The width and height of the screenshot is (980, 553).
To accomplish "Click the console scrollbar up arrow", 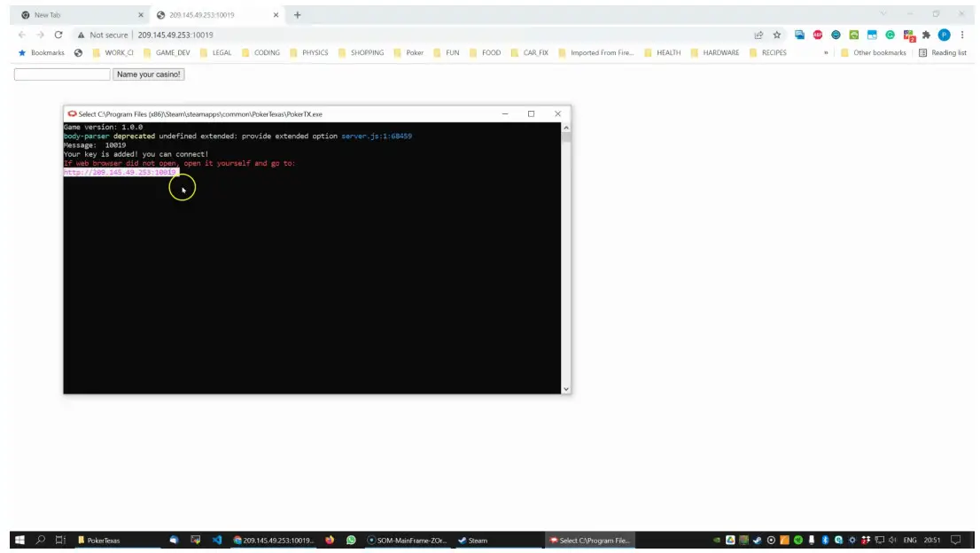I will [565, 128].
